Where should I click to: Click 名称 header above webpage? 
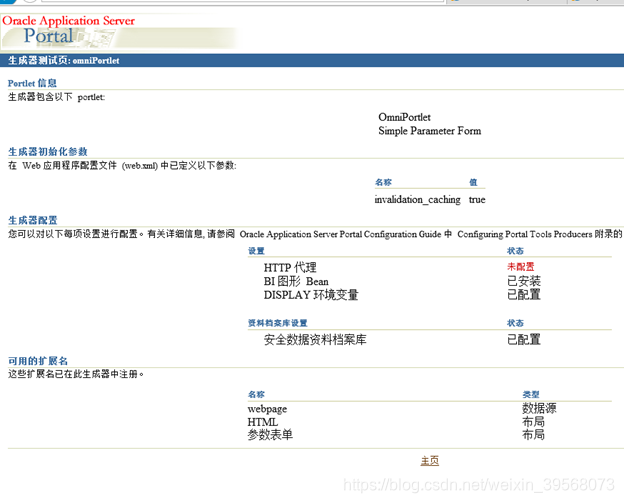(256, 394)
